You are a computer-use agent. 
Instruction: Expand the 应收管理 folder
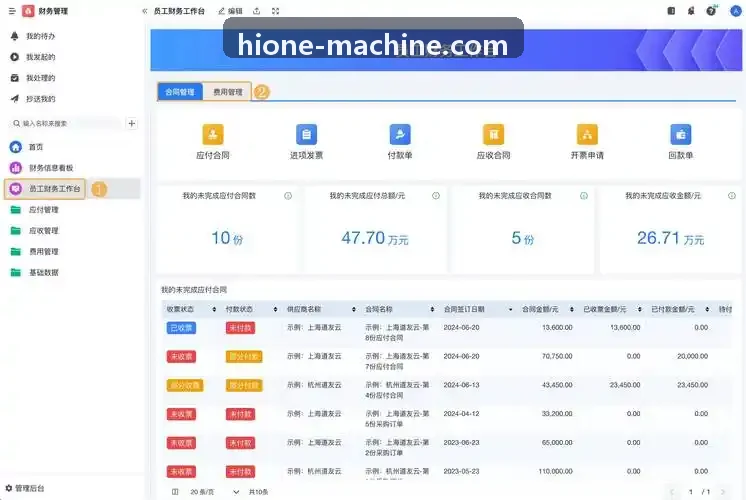[43, 231]
